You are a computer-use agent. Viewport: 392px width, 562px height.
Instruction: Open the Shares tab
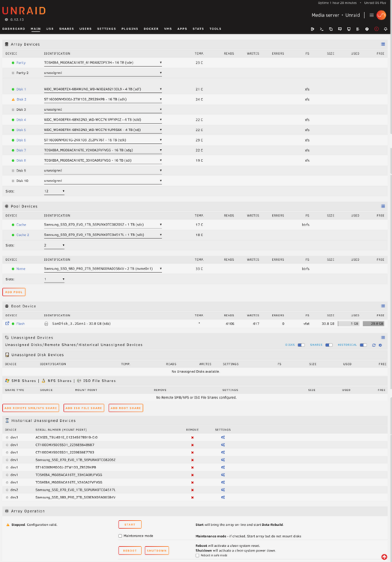pyautogui.click(x=67, y=28)
